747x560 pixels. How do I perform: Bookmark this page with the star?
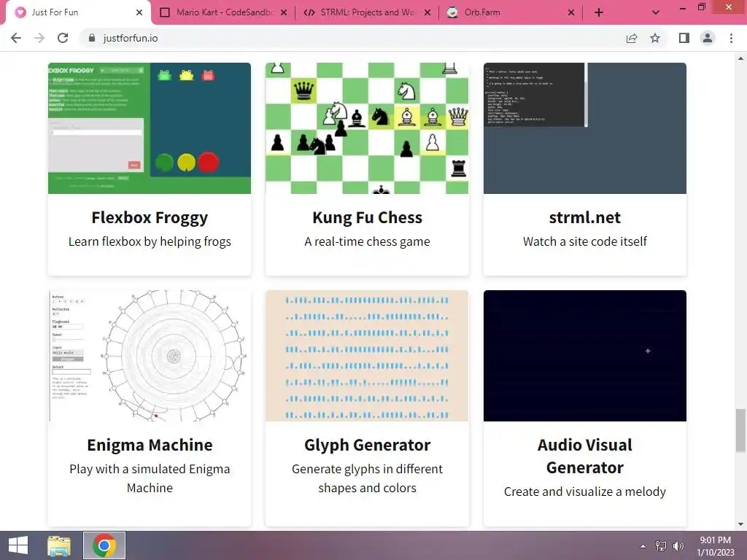tap(655, 38)
